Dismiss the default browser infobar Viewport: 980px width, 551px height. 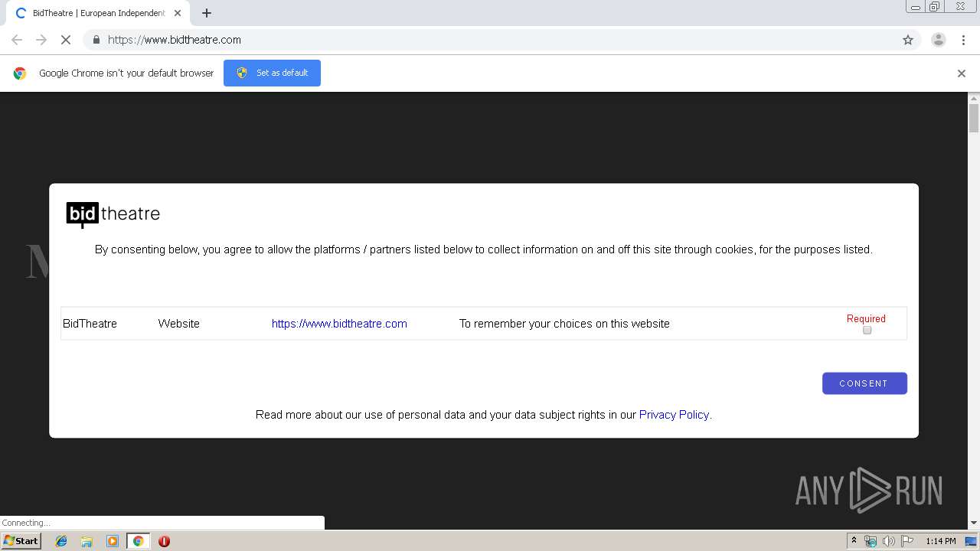point(962,73)
